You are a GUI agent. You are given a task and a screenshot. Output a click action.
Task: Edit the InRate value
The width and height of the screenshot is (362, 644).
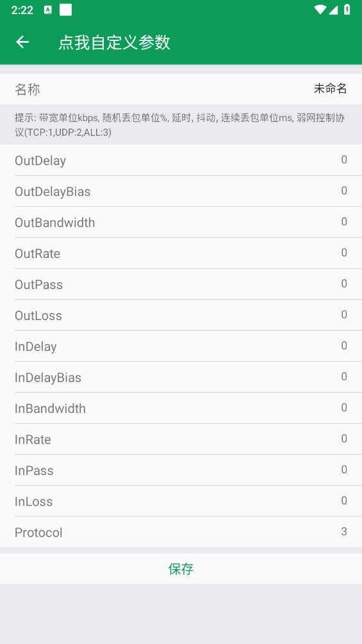(x=344, y=439)
